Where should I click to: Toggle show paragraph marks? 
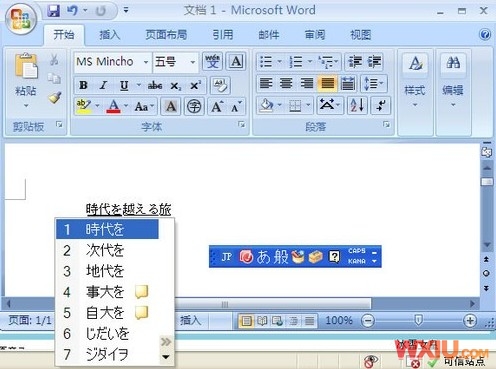(x=380, y=106)
